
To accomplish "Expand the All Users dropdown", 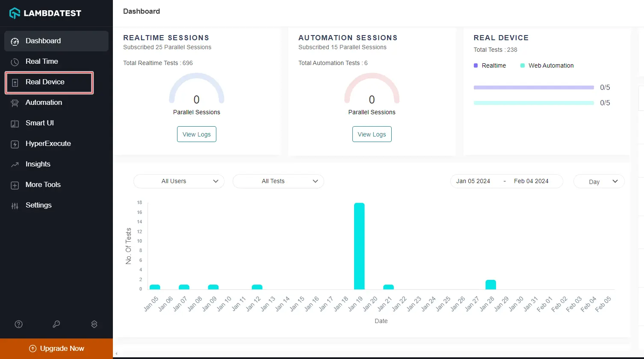I will [x=179, y=181].
